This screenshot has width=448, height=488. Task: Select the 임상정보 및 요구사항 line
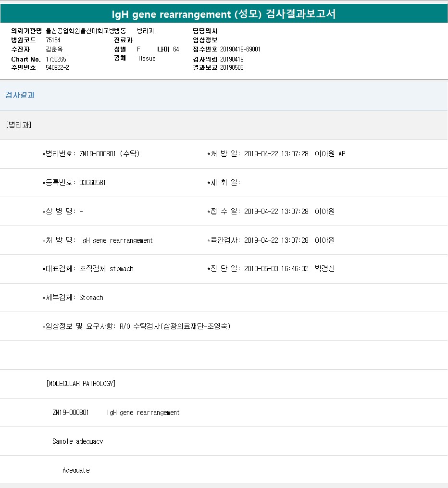[x=137, y=326]
